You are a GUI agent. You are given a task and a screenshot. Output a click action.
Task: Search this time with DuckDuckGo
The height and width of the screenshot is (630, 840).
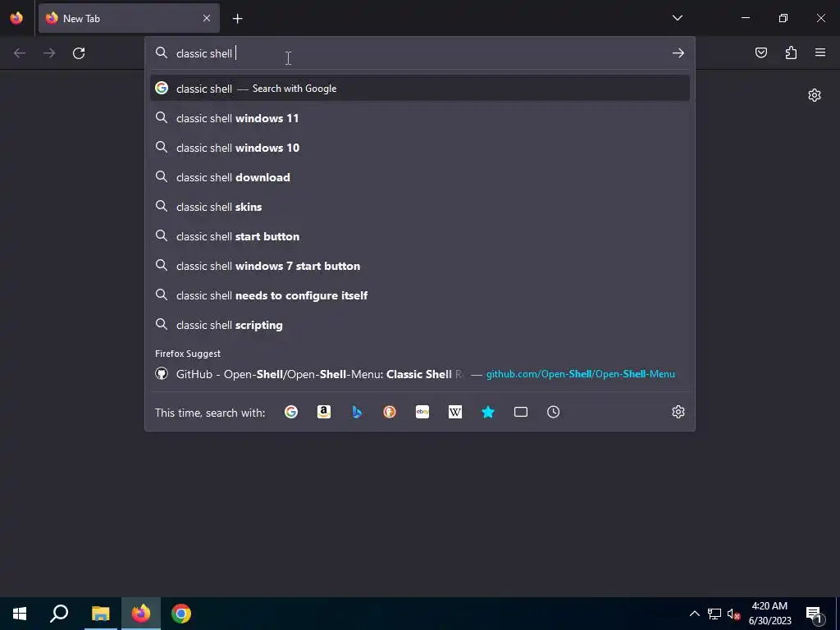pos(390,412)
